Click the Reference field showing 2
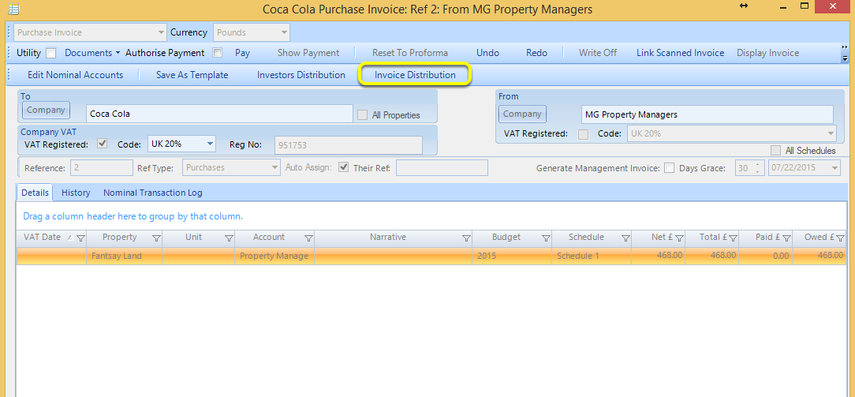Viewport: 855px width, 397px height. (x=101, y=167)
